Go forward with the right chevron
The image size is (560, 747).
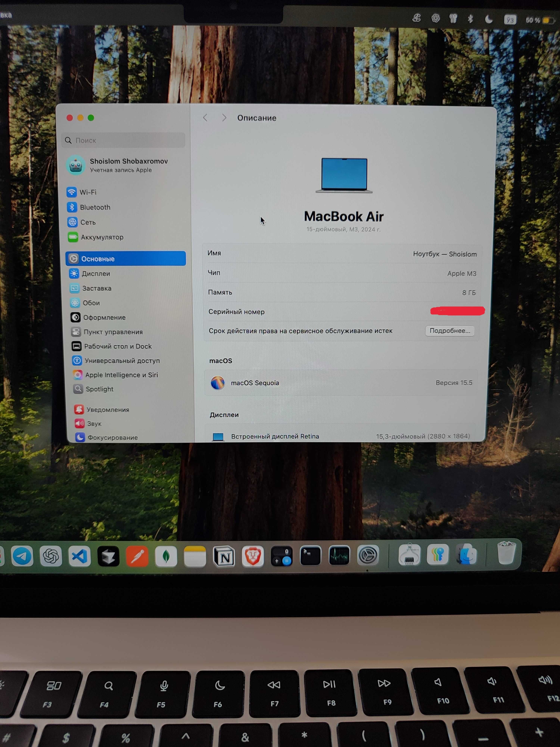(x=224, y=118)
